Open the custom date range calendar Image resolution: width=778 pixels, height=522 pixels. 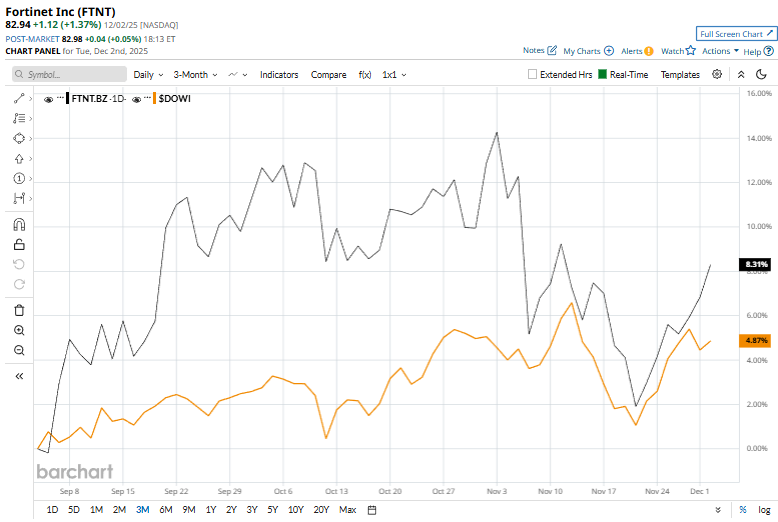372,510
